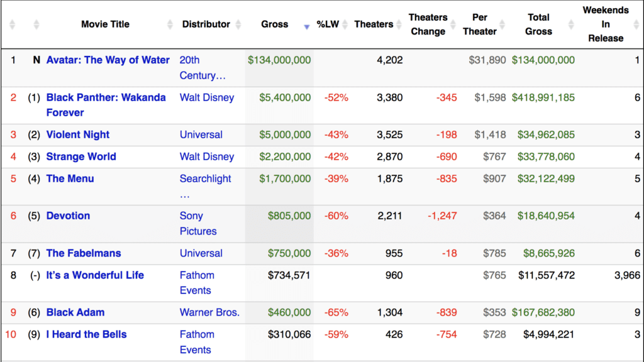Select the $8,665,926 total gross value
Screen dimensions: 644x362
point(548,253)
